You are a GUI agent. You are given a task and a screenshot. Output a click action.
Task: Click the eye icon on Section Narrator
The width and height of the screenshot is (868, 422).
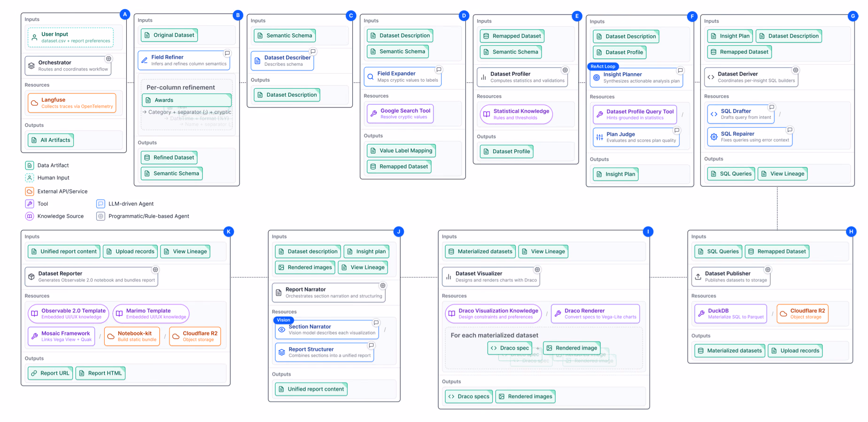(x=282, y=330)
